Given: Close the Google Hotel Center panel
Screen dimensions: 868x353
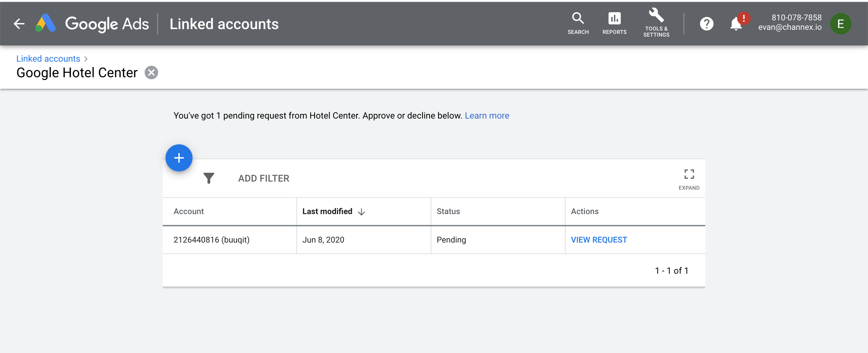Looking at the screenshot, I should (x=151, y=72).
